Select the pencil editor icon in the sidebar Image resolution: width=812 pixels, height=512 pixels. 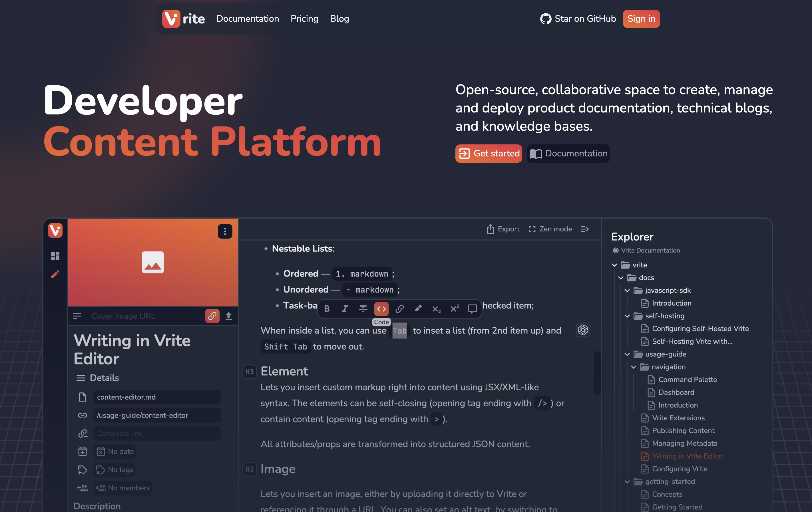coord(55,274)
